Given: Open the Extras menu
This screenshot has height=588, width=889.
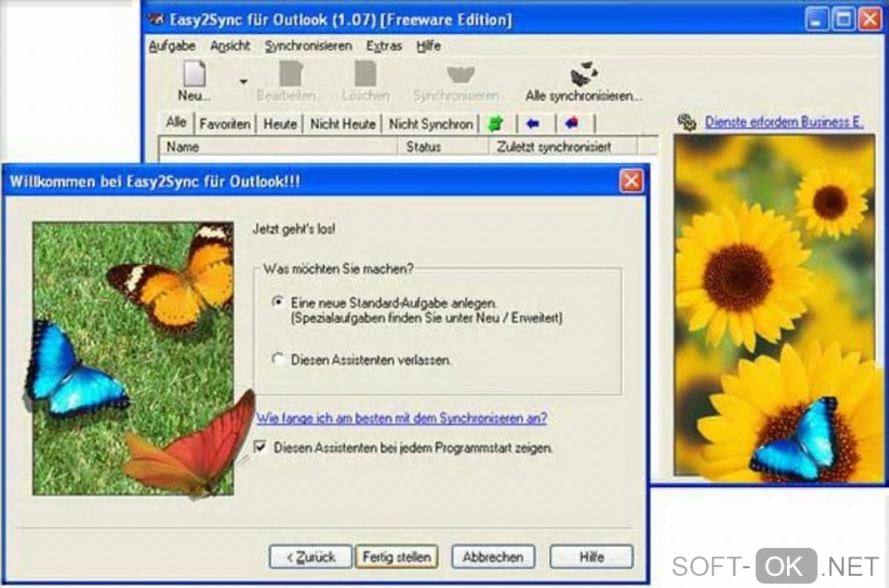Looking at the screenshot, I should point(383,46).
